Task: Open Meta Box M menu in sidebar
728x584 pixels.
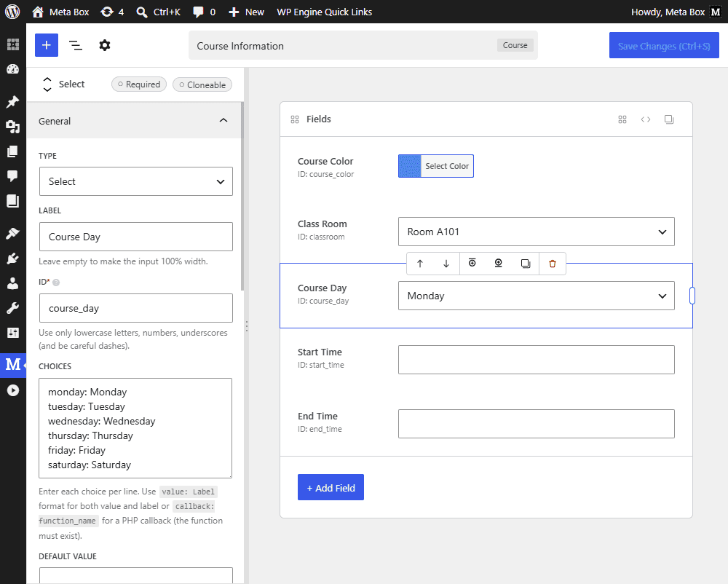Action: (13, 365)
